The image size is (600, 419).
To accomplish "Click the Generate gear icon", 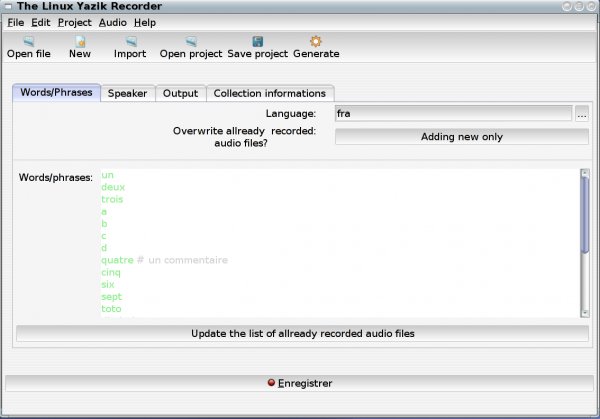I will [316, 41].
